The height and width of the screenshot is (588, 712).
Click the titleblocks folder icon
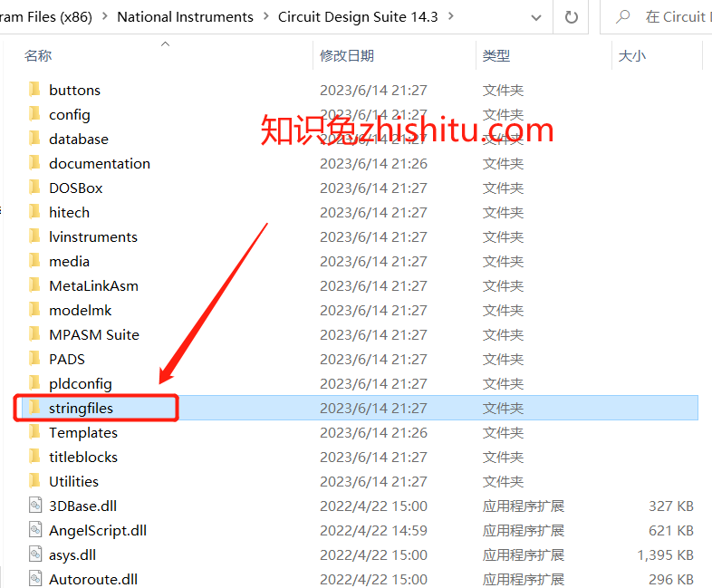(34, 457)
